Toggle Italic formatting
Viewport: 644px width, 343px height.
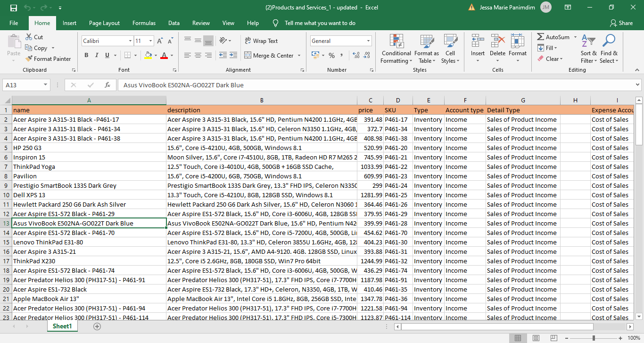click(x=97, y=55)
